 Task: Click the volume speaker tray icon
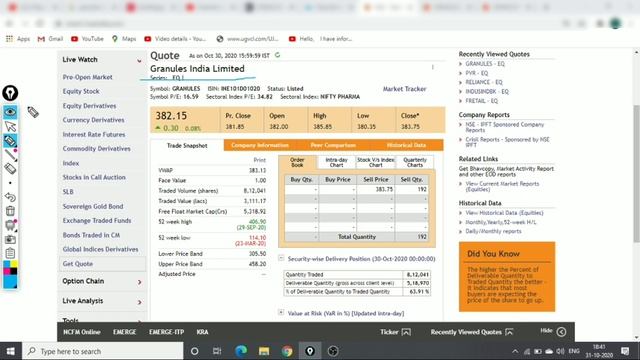click(560, 351)
